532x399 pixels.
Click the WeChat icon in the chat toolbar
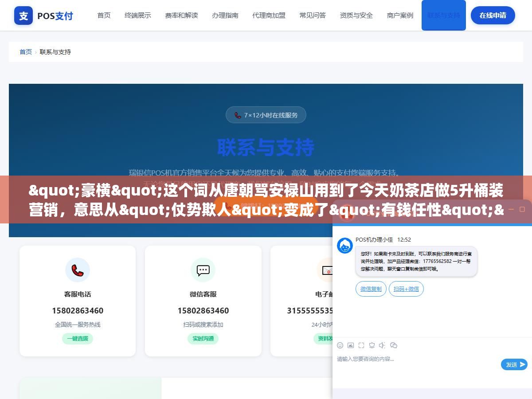coord(394,345)
